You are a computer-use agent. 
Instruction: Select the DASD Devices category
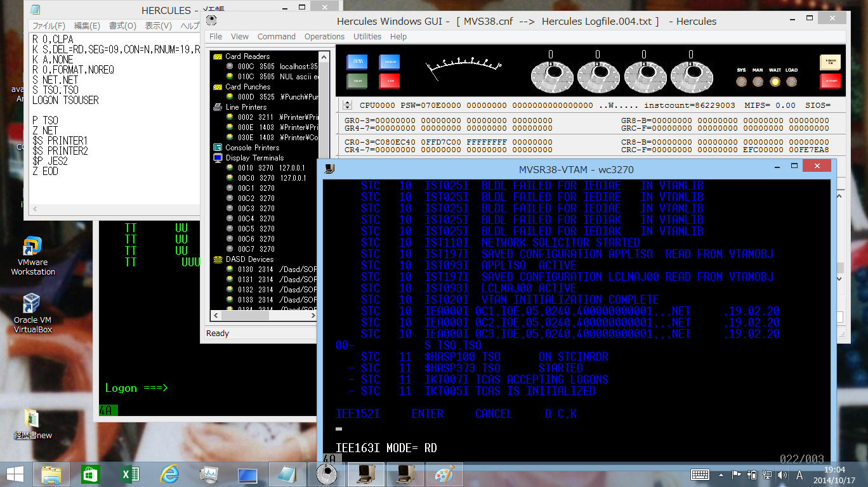coord(249,259)
